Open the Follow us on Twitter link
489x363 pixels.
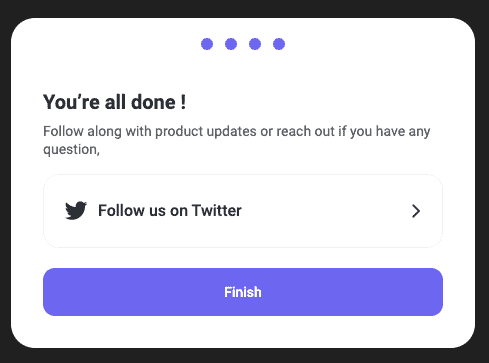pos(243,211)
